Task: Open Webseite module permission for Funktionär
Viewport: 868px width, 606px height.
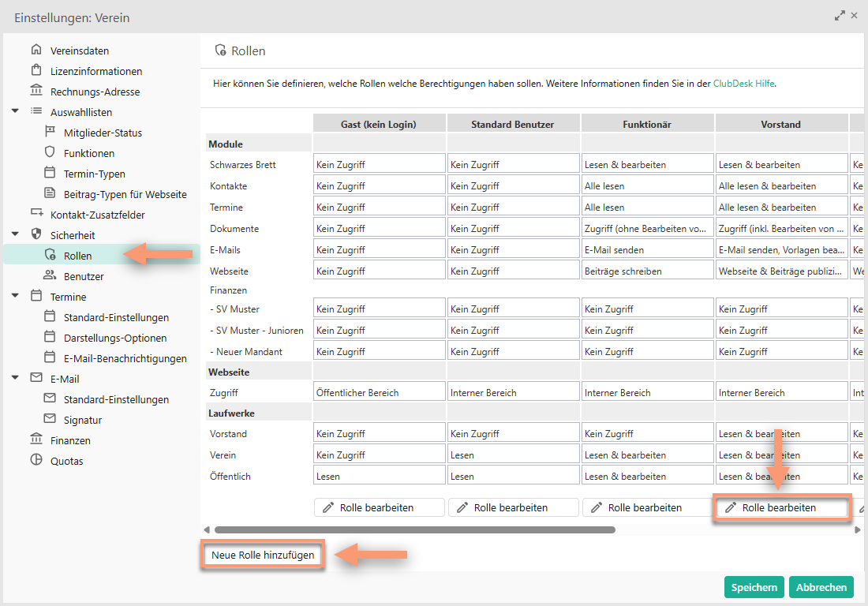Action: pyautogui.click(x=648, y=271)
